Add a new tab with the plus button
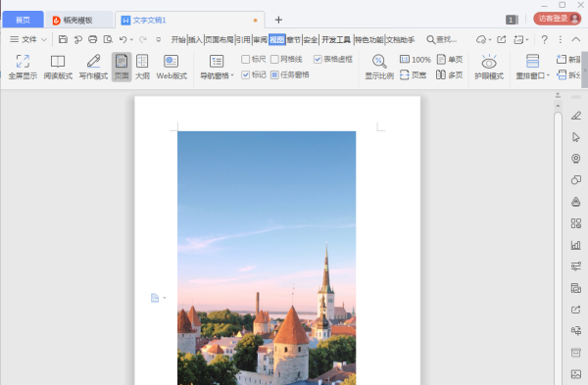This screenshot has width=588, height=385. [x=278, y=20]
